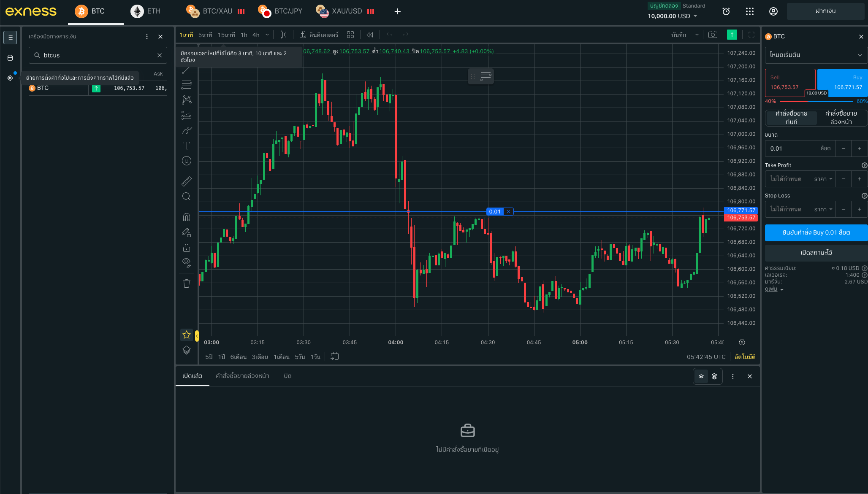Open the price alerts alarm clock icon
The image size is (868, 494).
(x=726, y=11)
